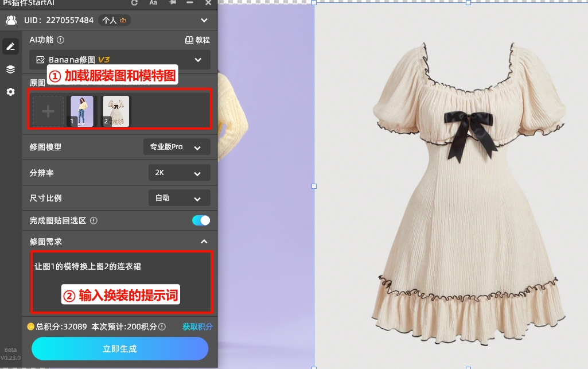Viewport: 588px width, 369px height.
Task: Select the model photo thumbnail labeled 1
Action: [x=81, y=110]
